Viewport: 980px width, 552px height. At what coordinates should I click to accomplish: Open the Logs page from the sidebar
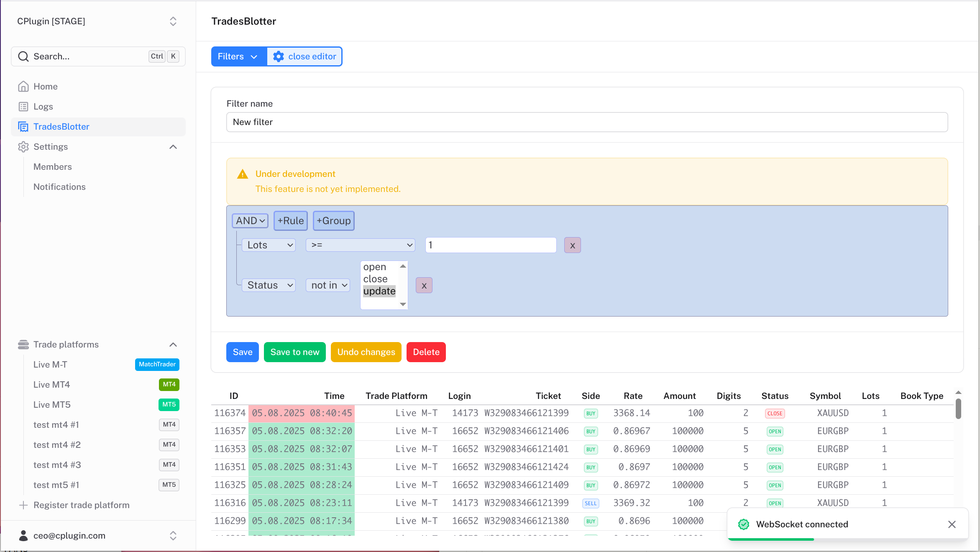coord(43,107)
